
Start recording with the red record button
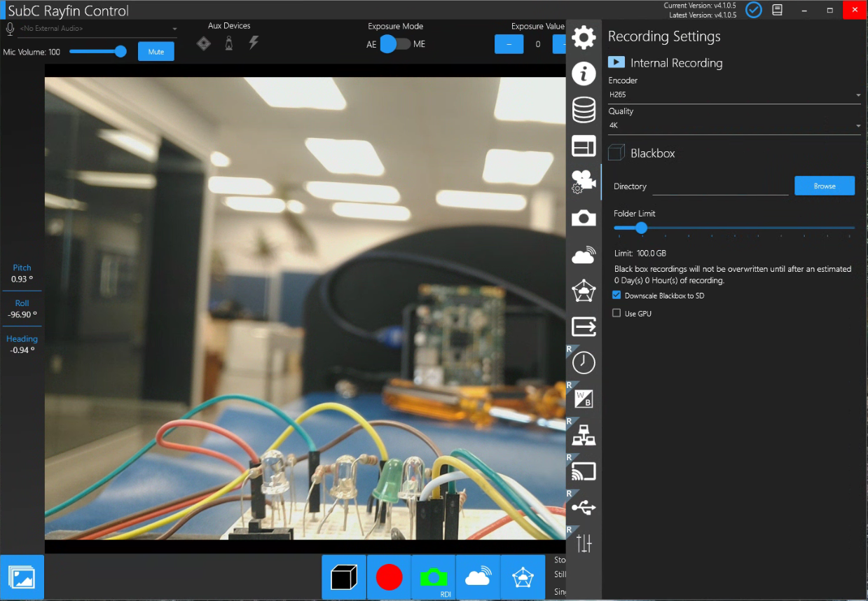point(389,577)
